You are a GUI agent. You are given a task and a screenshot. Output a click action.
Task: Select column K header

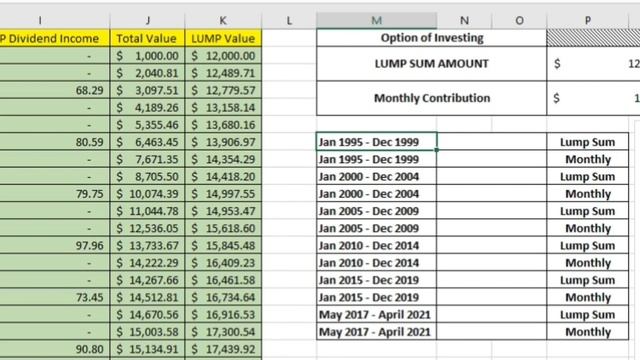pyautogui.click(x=223, y=20)
